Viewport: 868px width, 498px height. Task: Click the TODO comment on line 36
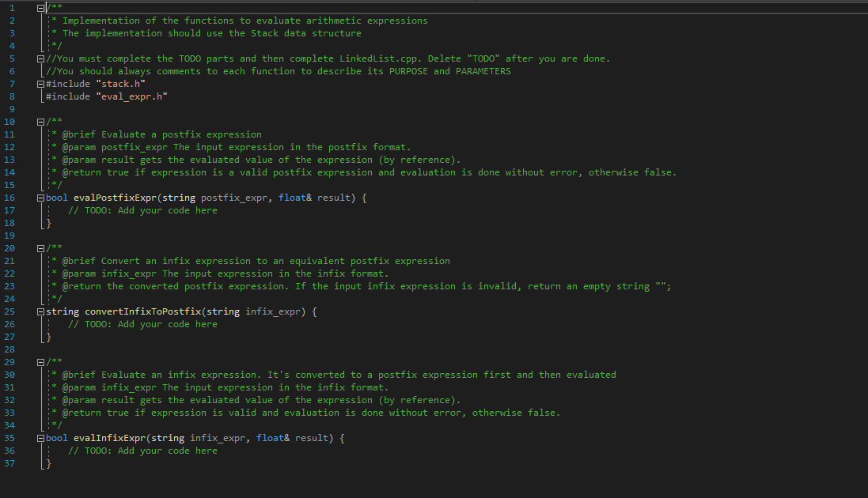point(143,451)
